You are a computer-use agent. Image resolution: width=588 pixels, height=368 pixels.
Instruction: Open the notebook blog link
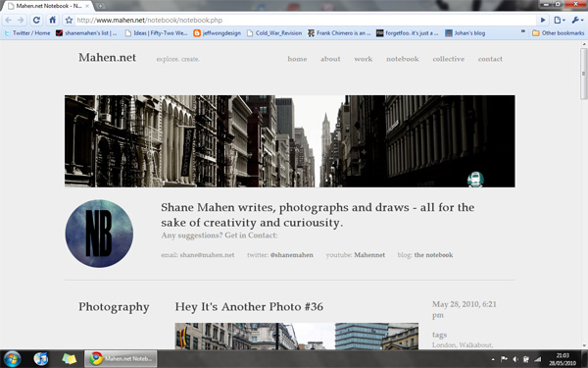pyautogui.click(x=433, y=255)
